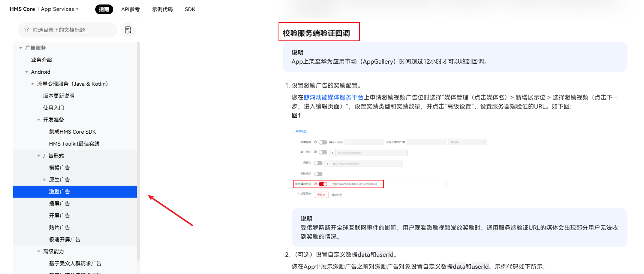Collapse the Android tree node

point(27,72)
